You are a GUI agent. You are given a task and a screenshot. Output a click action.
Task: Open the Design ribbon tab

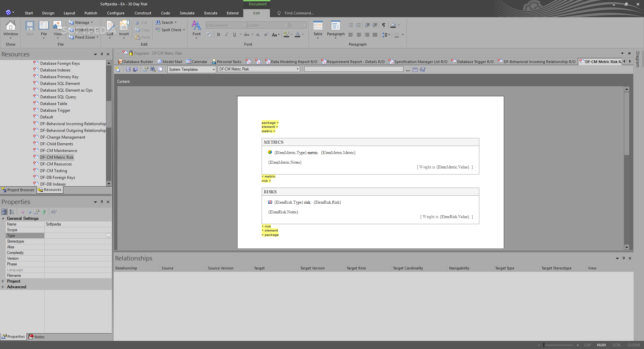pos(48,13)
